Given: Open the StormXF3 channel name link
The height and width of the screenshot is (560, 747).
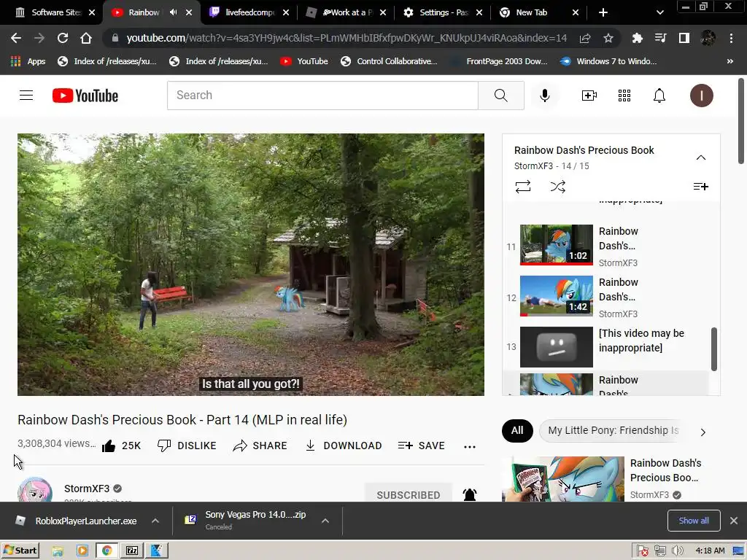Looking at the screenshot, I should [x=87, y=489].
